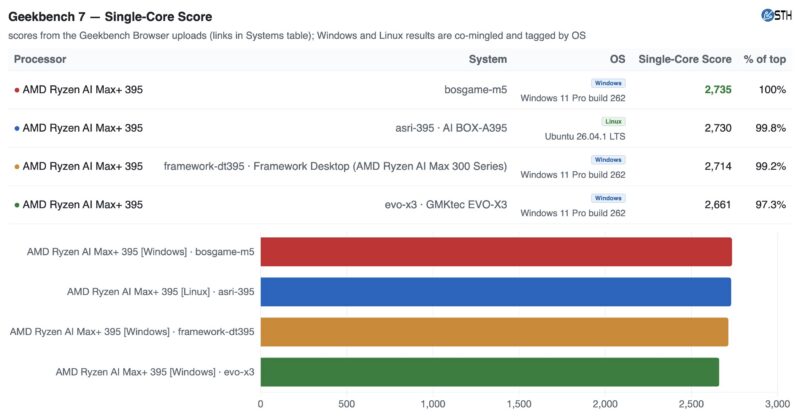Screen dimensions: 800x417
Task: Click the 2,500 x-axis tick label
Action: point(691,404)
